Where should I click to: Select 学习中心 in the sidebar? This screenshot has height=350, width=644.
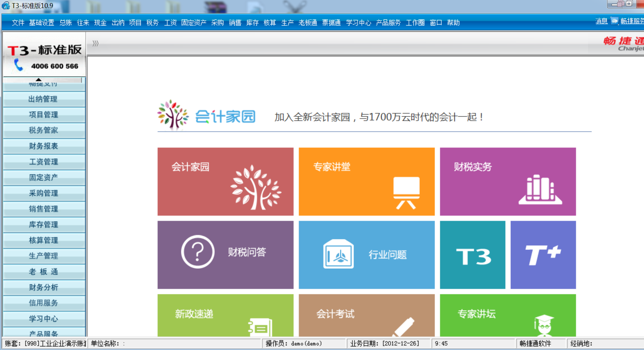click(x=44, y=319)
